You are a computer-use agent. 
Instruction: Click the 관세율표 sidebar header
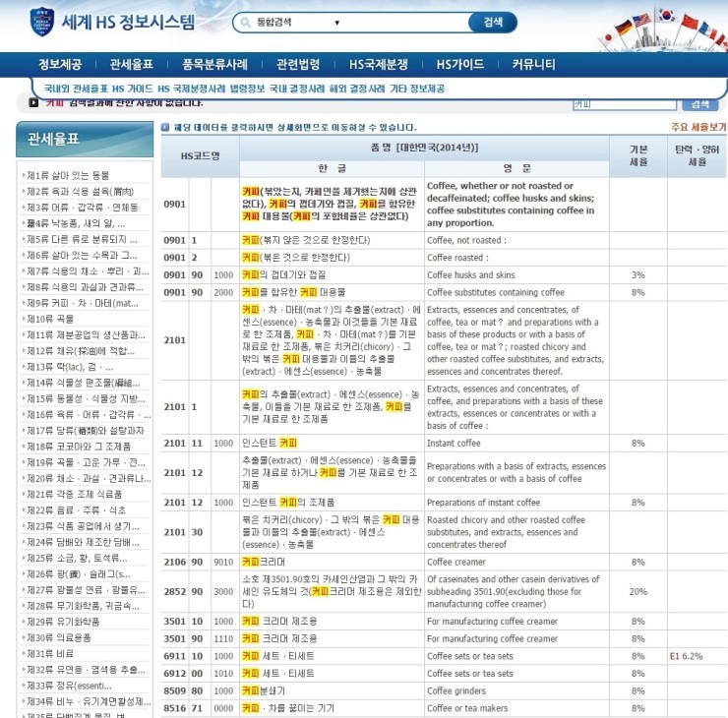85,139
